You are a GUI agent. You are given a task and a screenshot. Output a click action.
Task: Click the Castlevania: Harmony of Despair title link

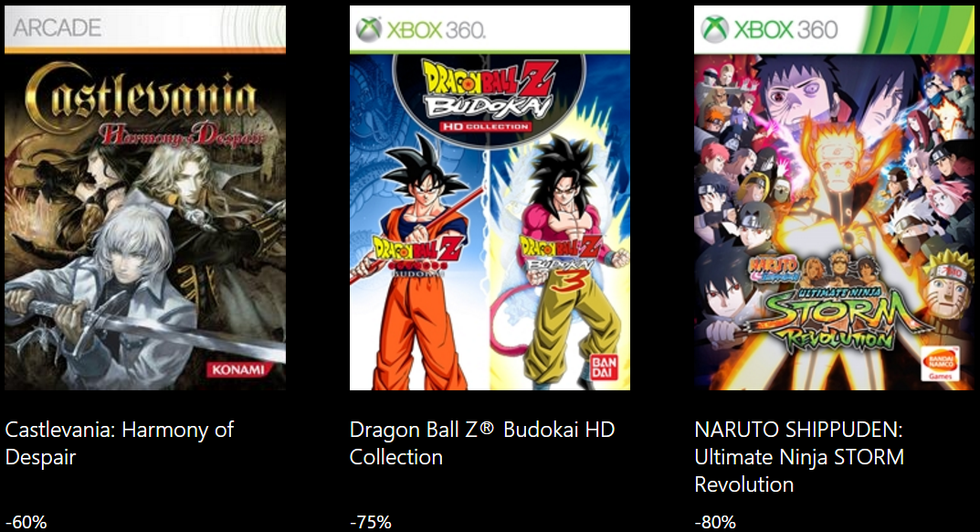[x=119, y=443]
